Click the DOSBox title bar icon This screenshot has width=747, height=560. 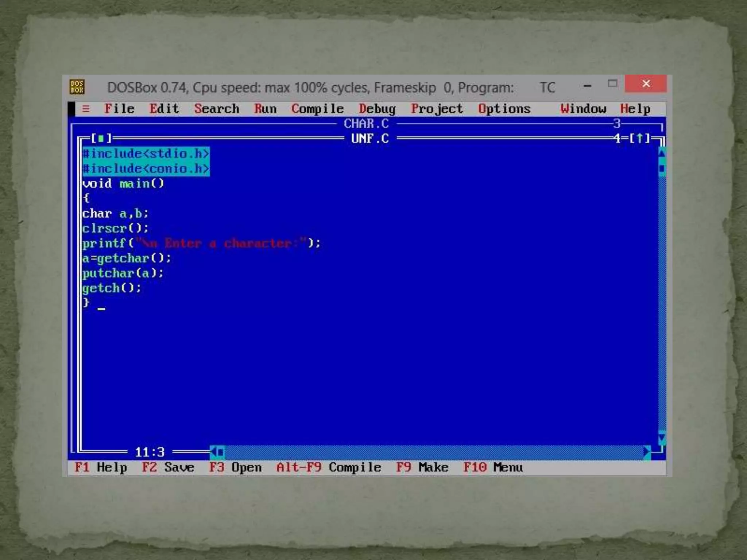(x=77, y=87)
